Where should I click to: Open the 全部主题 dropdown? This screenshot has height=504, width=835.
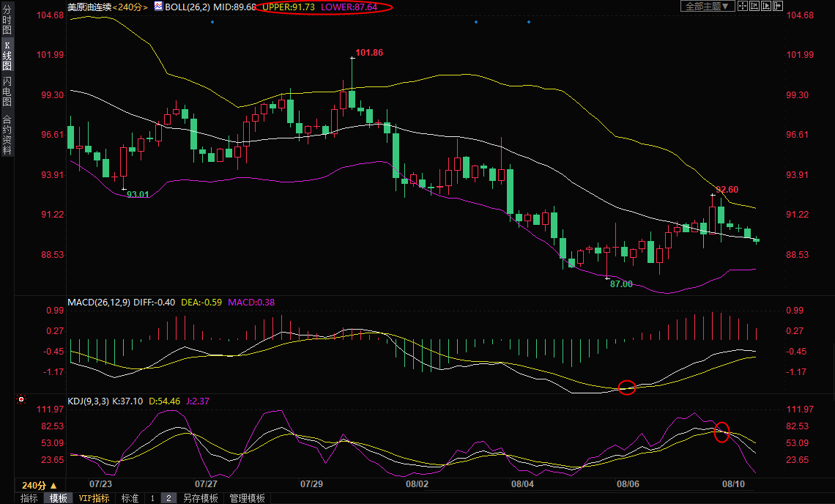(708, 6)
